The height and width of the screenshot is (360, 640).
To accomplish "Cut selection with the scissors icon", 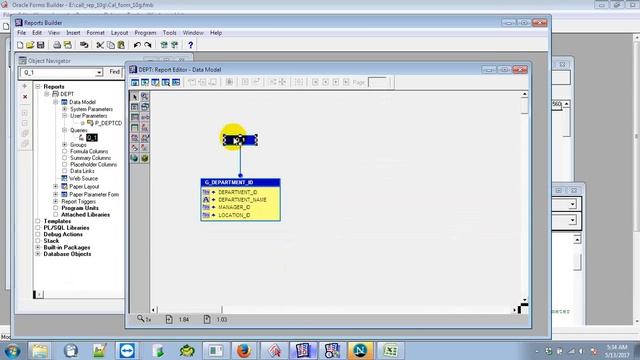I will pos(100,45).
